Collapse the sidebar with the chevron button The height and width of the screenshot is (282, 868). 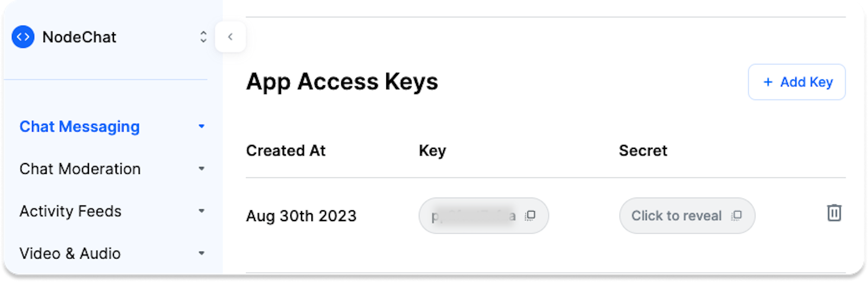point(231,37)
